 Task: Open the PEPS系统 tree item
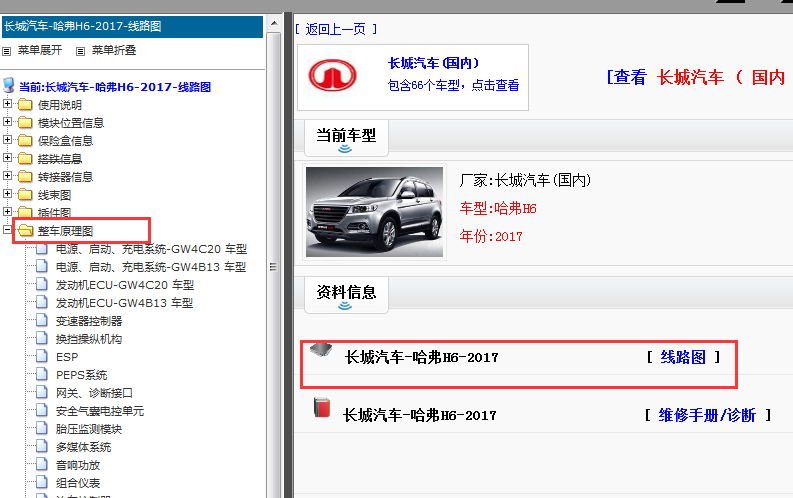click(x=81, y=375)
